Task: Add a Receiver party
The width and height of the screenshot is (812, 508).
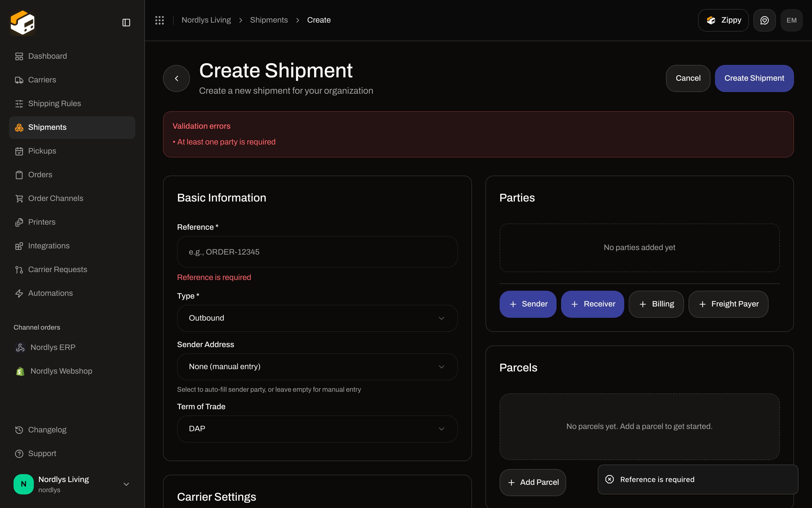Action: [592, 304]
